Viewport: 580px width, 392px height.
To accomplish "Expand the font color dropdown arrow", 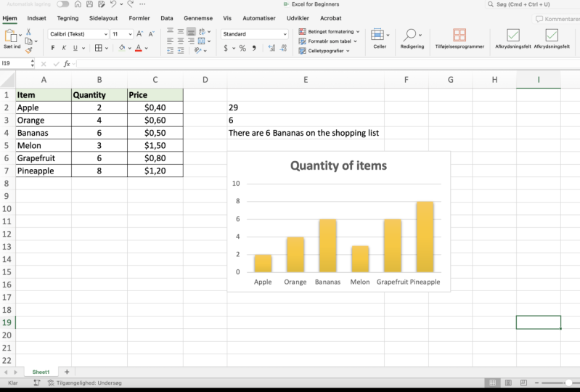I will click(x=147, y=49).
